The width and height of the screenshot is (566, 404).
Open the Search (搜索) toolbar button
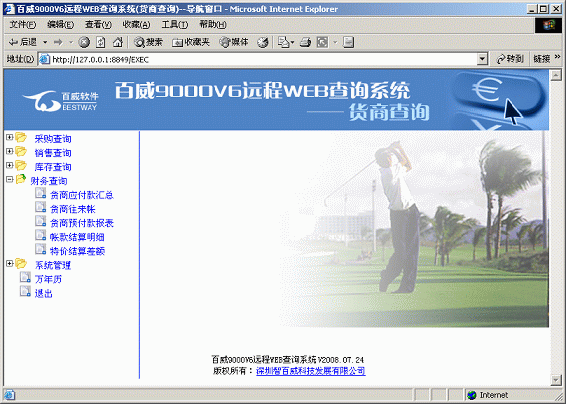(148, 42)
